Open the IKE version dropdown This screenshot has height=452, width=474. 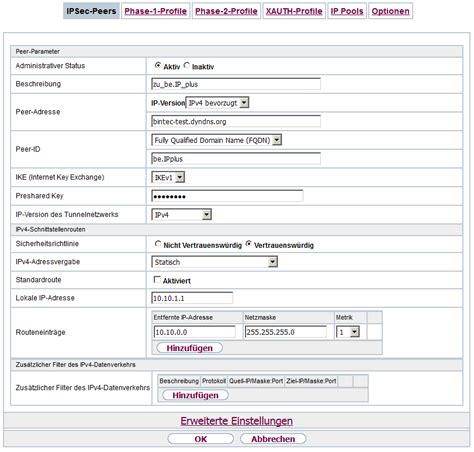tap(168, 178)
